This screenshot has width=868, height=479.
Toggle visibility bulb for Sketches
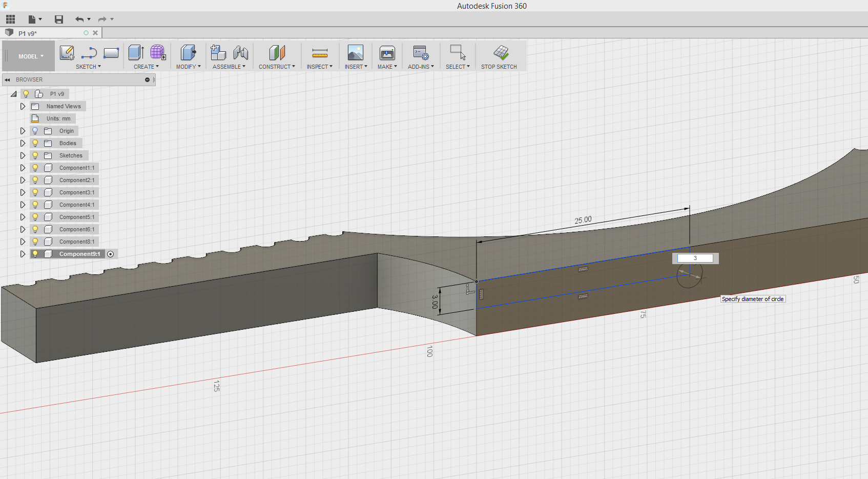(x=35, y=155)
